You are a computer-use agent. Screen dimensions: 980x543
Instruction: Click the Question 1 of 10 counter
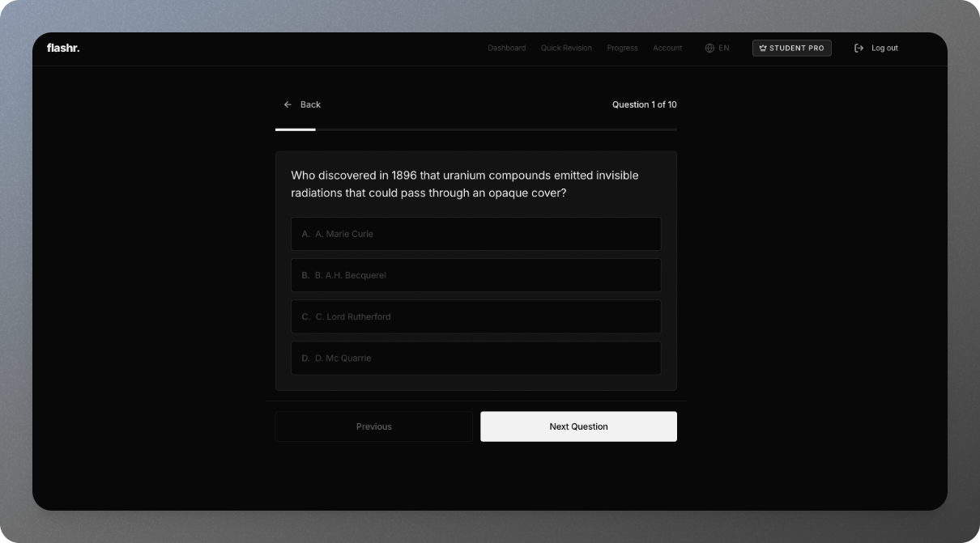coord(645,104)
